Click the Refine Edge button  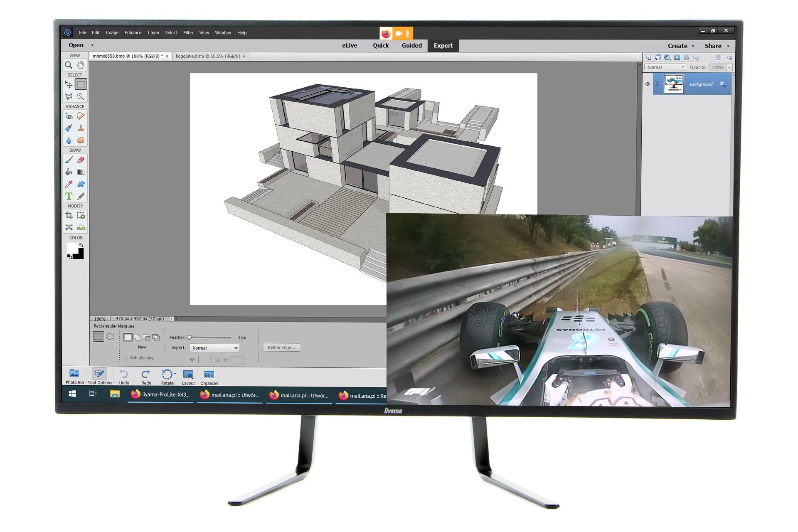(x=281, y=347)
